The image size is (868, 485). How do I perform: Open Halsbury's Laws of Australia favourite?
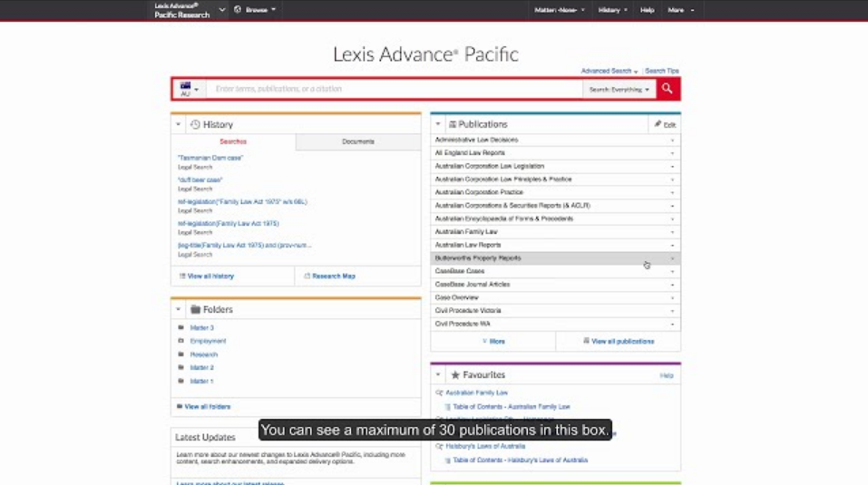[485, 446]
